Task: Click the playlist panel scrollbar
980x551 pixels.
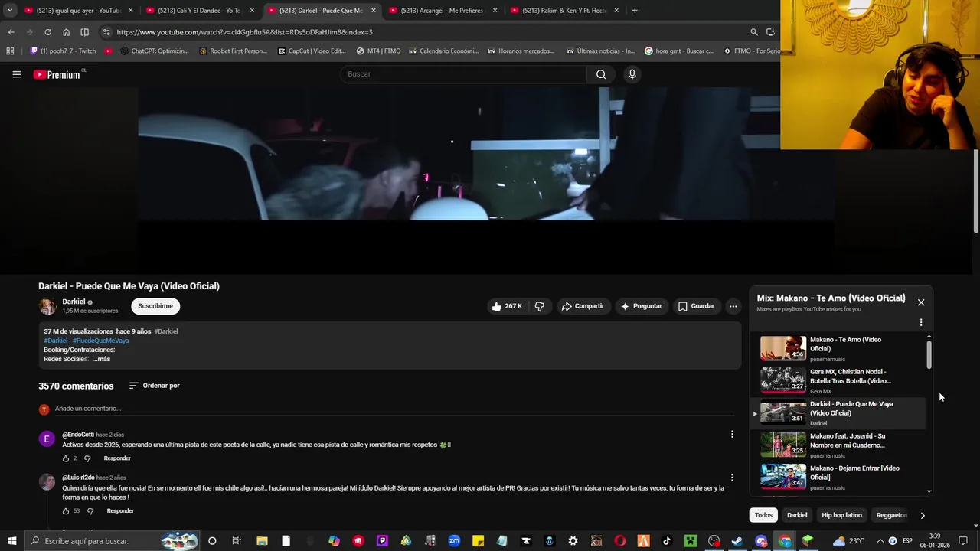Action: [929, 354]
